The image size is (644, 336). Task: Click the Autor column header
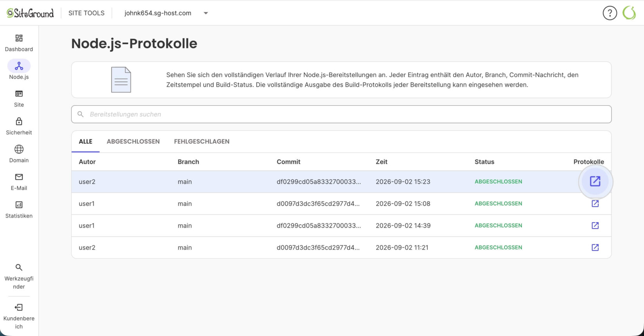(x=87, y=162)
